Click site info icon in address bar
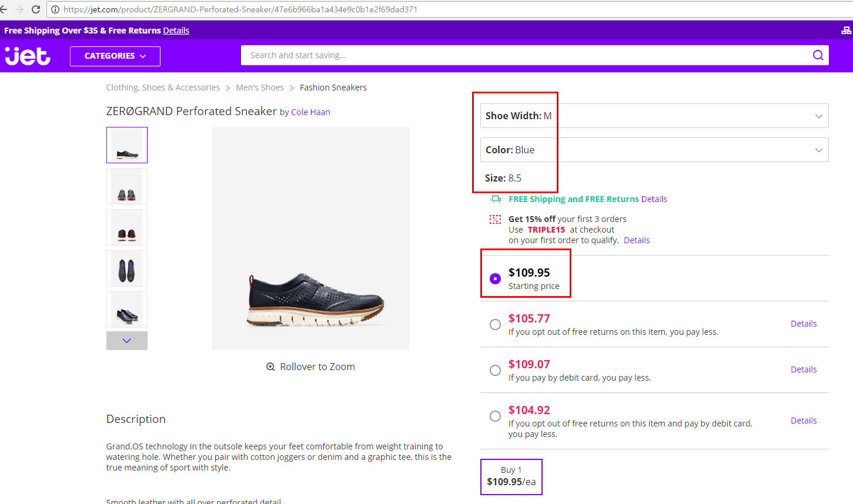Screen dimensions: 853x504 [x=55, y=9]
